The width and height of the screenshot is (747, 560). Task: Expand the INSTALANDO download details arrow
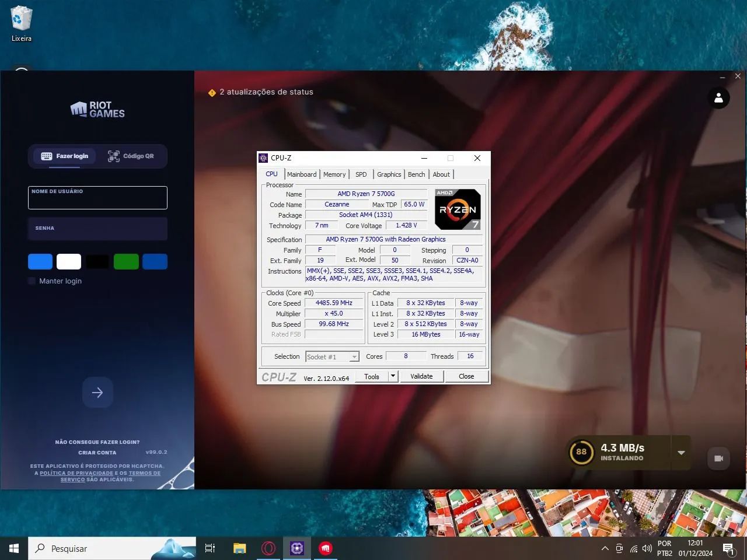click(681, 452)
